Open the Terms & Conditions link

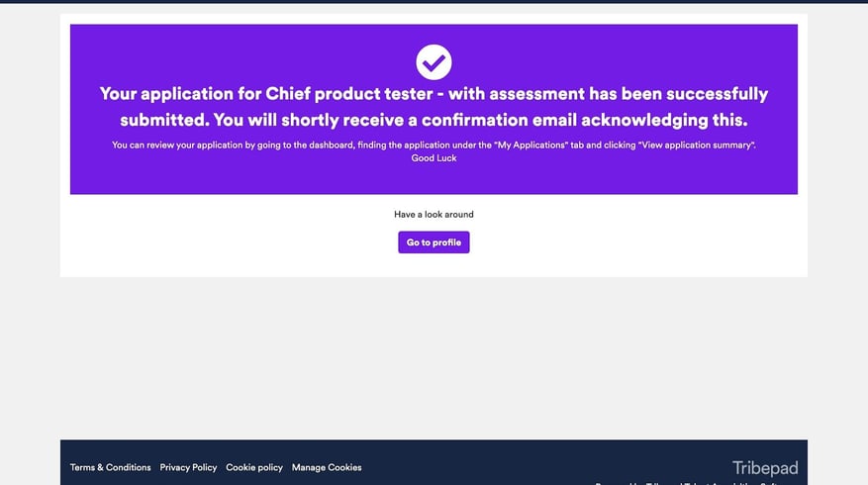coord(110,467)
